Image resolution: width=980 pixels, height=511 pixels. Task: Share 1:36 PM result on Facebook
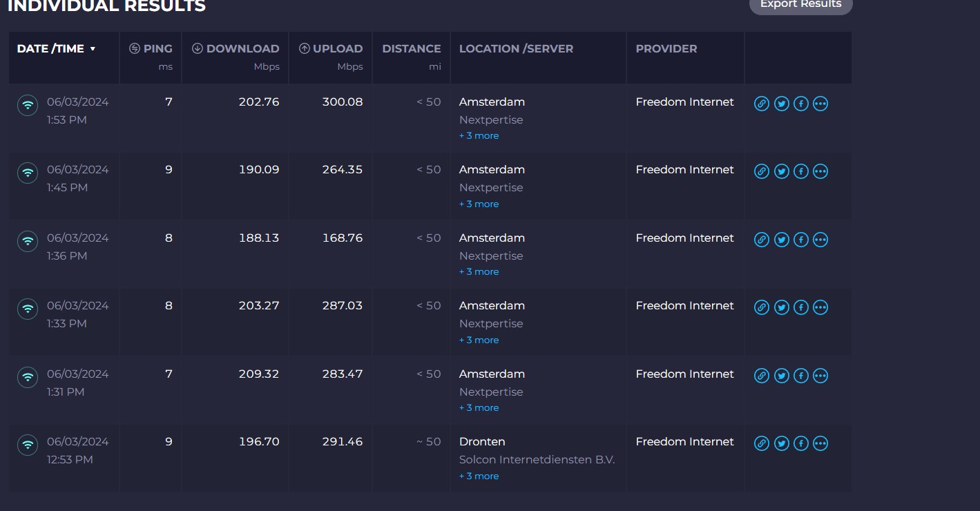point(800,240)
